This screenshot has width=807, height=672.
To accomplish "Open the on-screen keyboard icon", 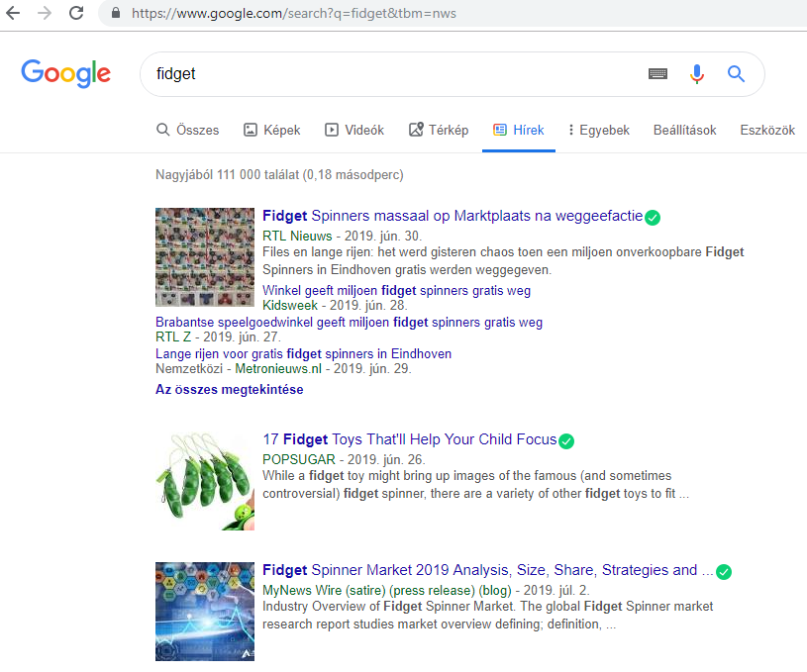I will [x=657, y=74].
